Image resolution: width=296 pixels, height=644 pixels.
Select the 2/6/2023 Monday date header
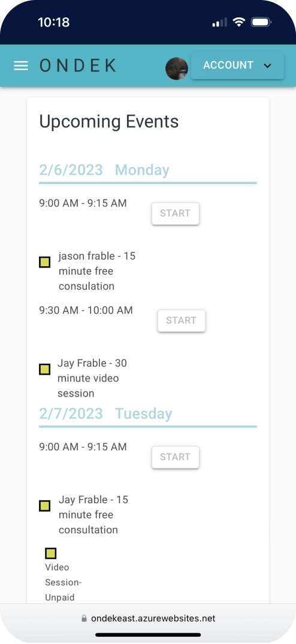click(104, 170)
